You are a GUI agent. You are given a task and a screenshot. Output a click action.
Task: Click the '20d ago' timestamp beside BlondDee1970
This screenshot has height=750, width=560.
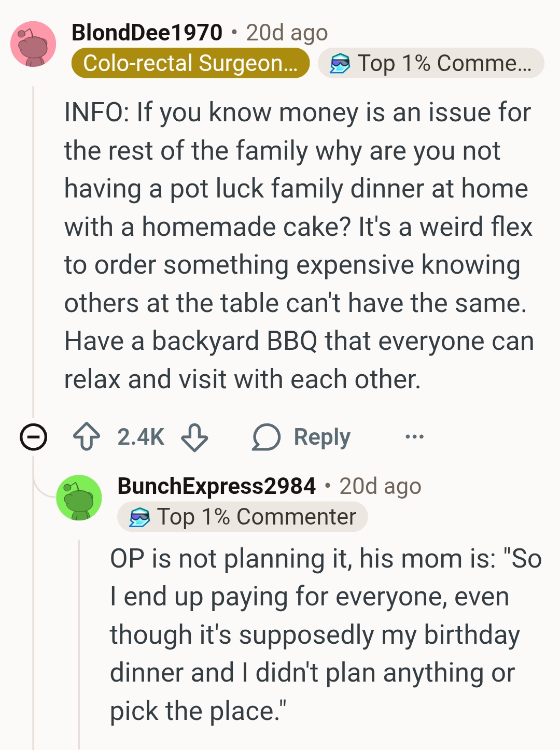[287, 32]
